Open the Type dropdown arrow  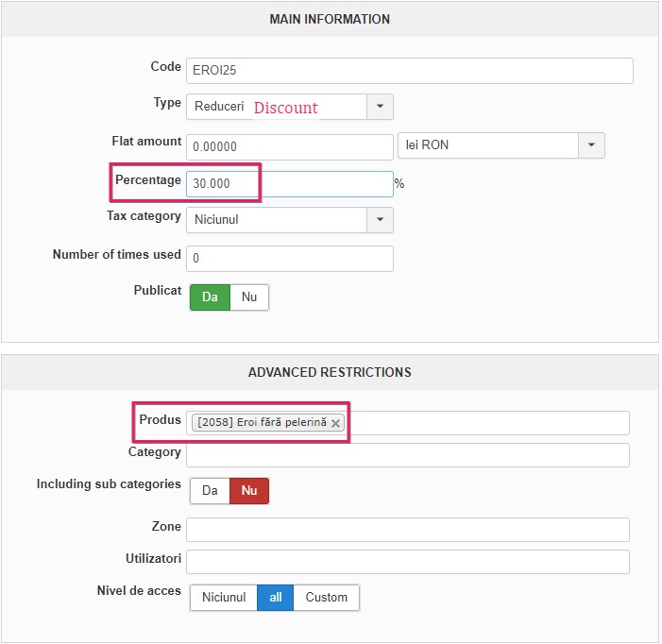380,107
